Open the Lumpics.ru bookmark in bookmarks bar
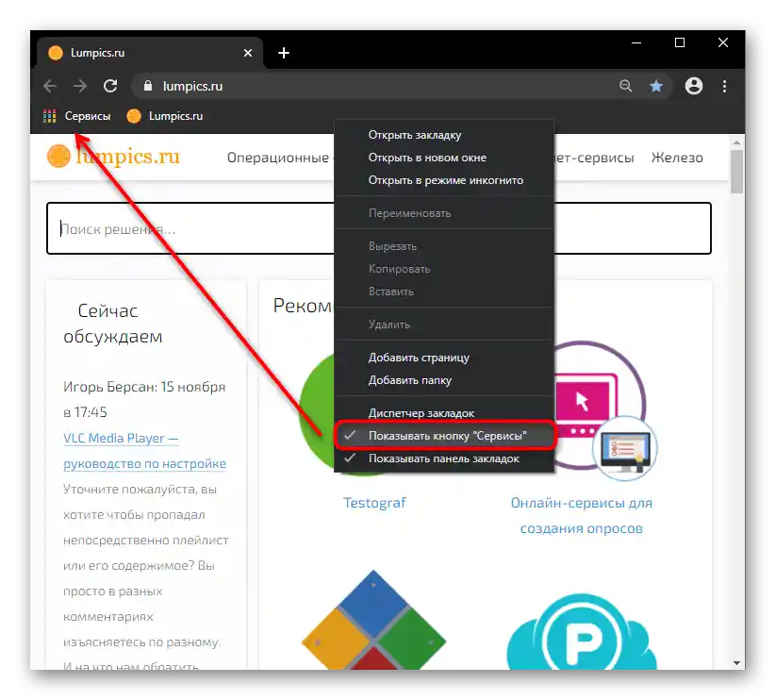 (x=165, y=116)
